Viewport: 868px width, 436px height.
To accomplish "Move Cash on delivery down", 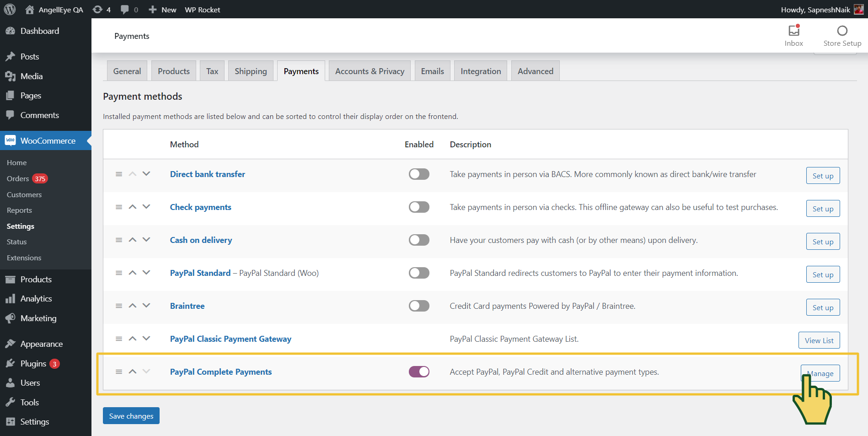I will point(146,240).
